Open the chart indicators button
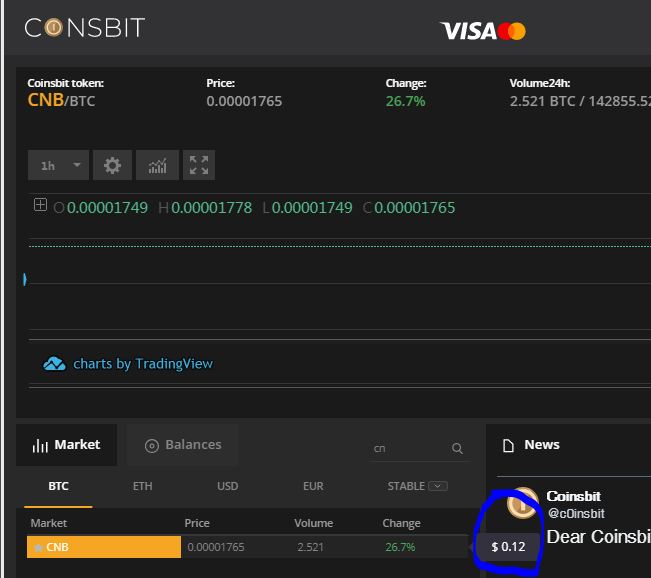Screen dimensions: 651x578 coord(157,165)
